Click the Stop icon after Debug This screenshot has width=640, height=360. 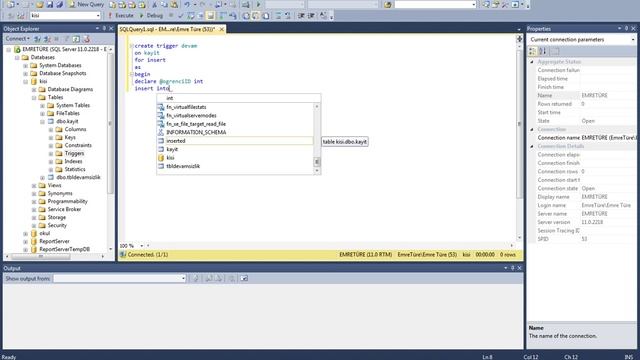click(x=171, y=16)
